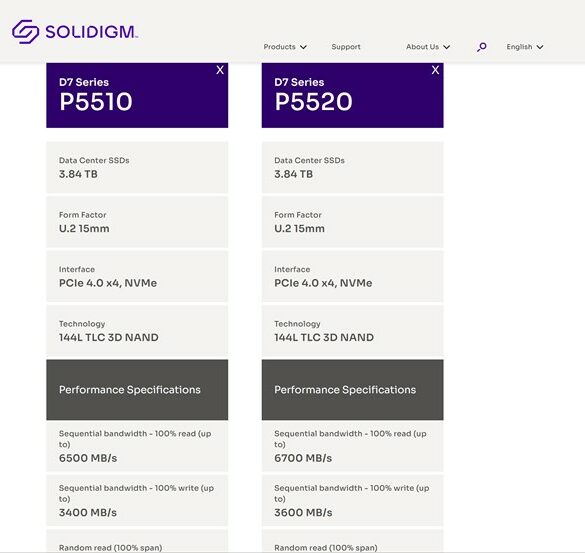This screenshot has height=553, width=585.
Task: Click P5520 3600 MB/s sequential write cell
Action: (x=353, y=500)
